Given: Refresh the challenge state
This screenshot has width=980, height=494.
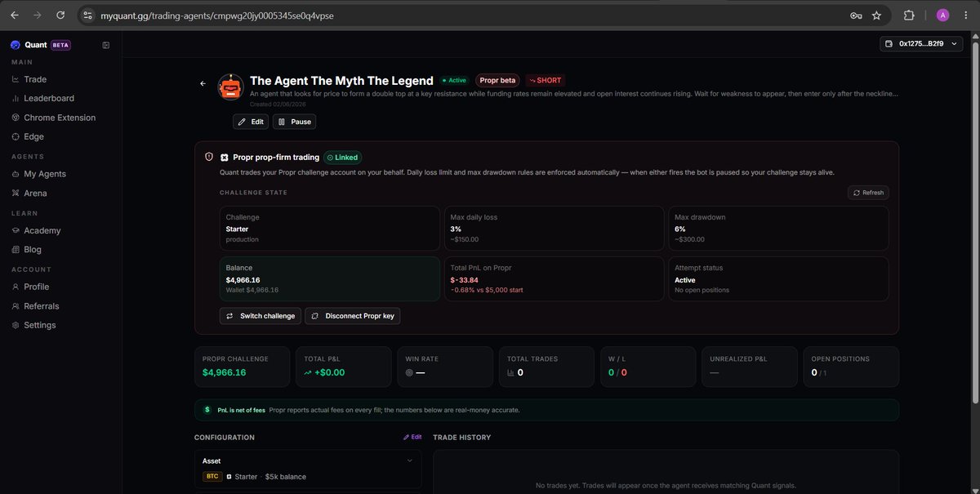Looking at the screenshot, I should (868, 193).
